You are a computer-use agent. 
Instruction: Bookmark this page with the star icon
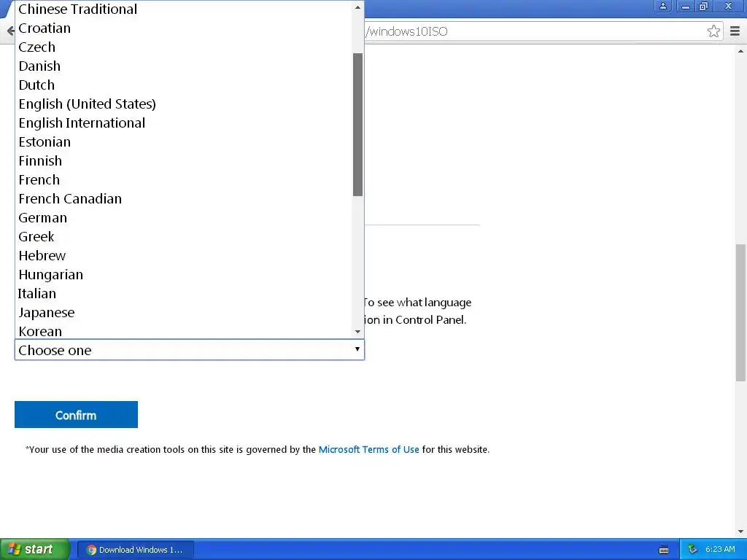pyautogui.click(x=713, y=31)
